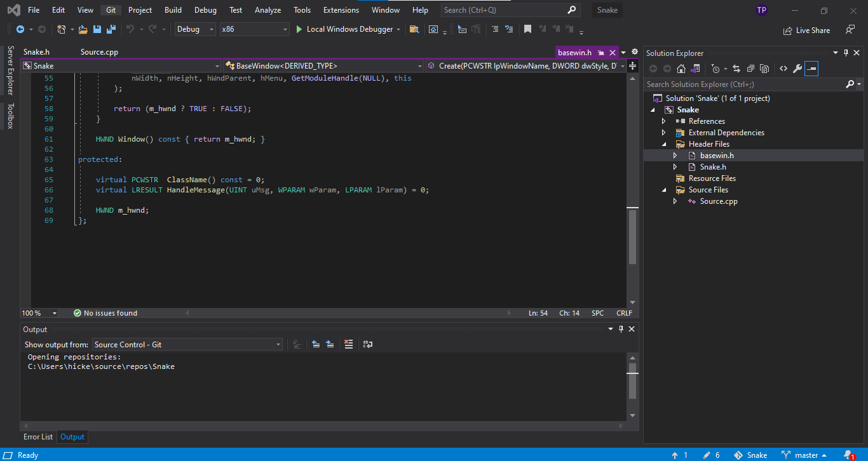The width and height of the screenshot is (868, 461).
Task: Expand the References node in the tree
Action: pos(664,121)
